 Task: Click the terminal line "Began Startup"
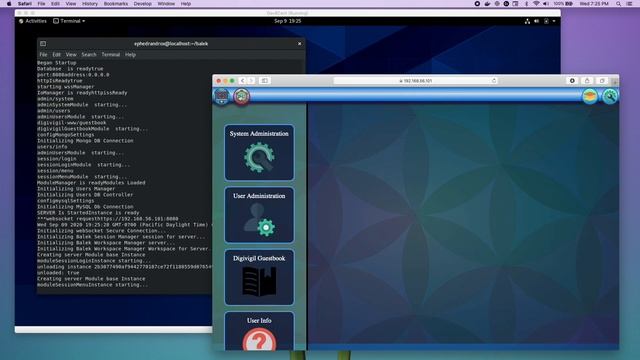[57, 63]
